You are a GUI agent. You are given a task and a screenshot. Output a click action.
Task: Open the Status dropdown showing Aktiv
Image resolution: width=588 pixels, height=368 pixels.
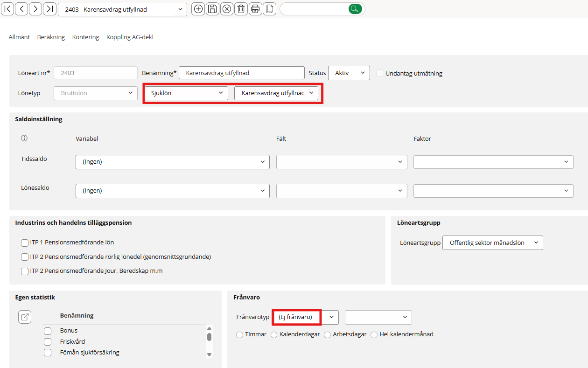[x=349, y=73]
